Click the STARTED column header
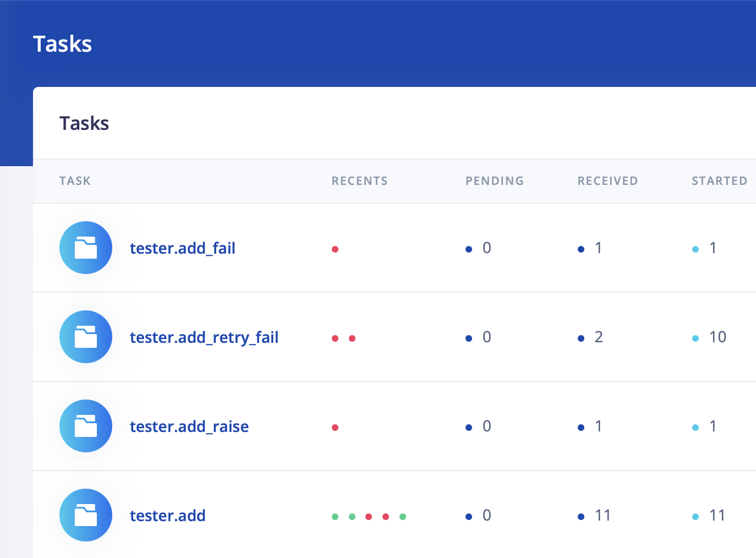Screen dimensions: 756x558 coord(719,181)
